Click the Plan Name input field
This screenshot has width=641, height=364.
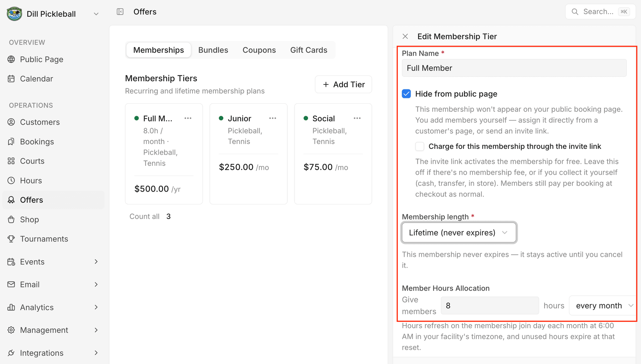tap(514, 68)
